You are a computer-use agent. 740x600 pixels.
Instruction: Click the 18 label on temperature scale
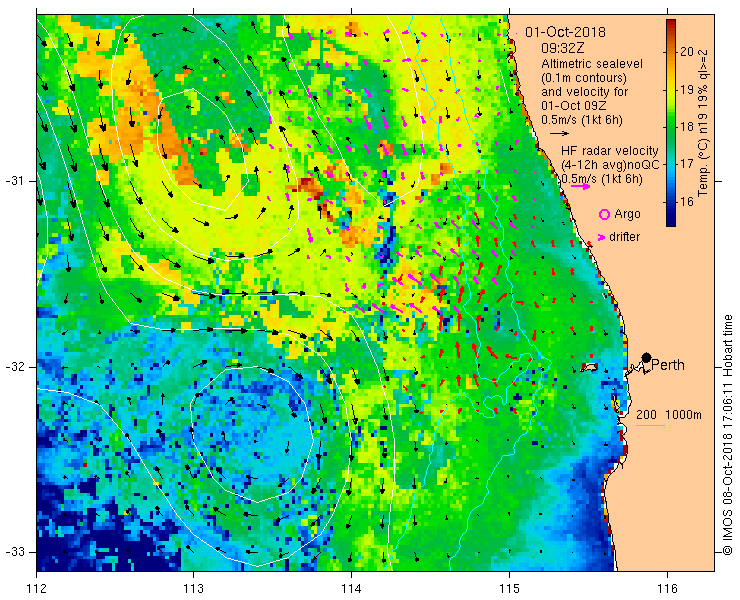687,127
